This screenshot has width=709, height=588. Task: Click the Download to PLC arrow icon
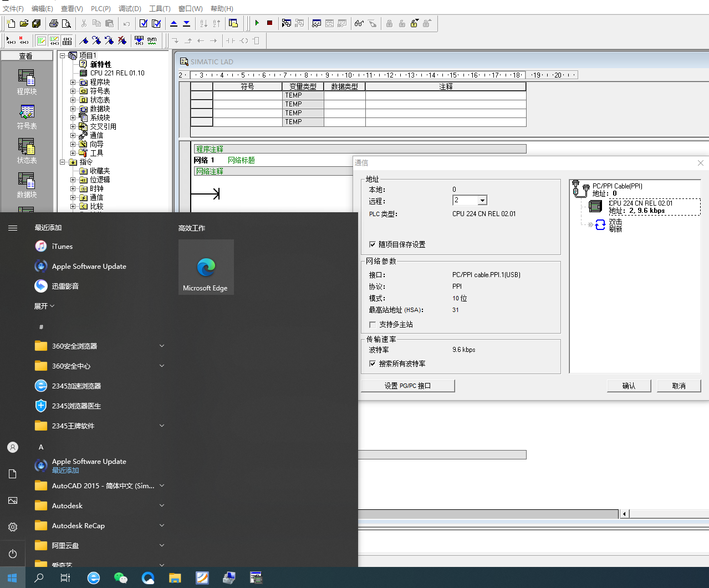[187, 23]
